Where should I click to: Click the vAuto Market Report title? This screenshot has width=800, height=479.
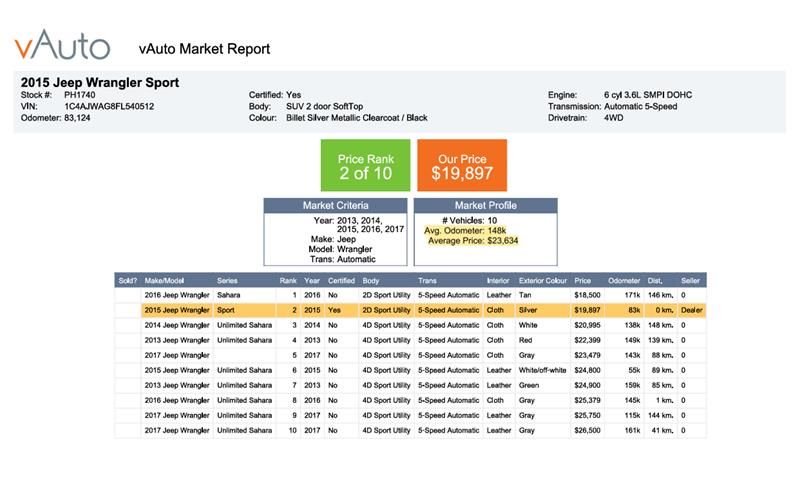point(205,49)
